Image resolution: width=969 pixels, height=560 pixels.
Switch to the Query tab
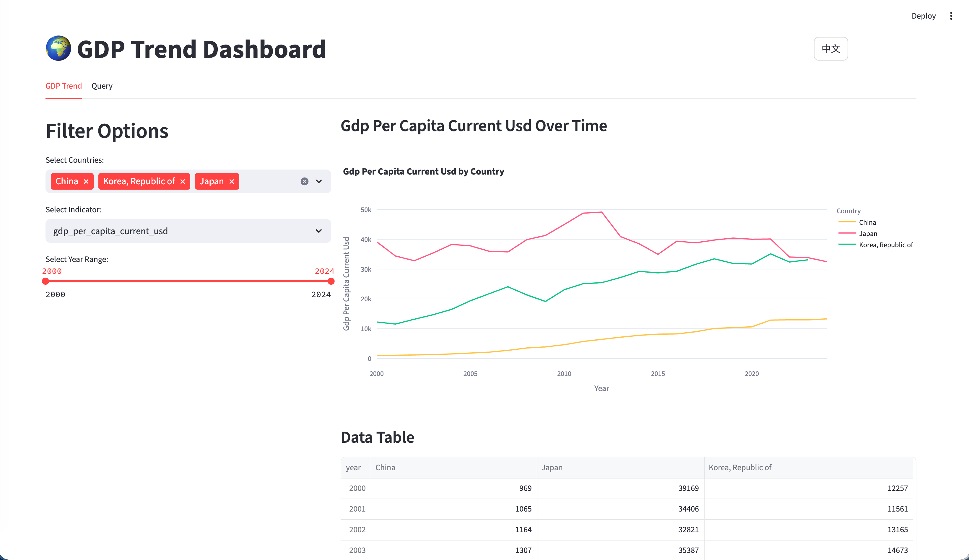102,86
